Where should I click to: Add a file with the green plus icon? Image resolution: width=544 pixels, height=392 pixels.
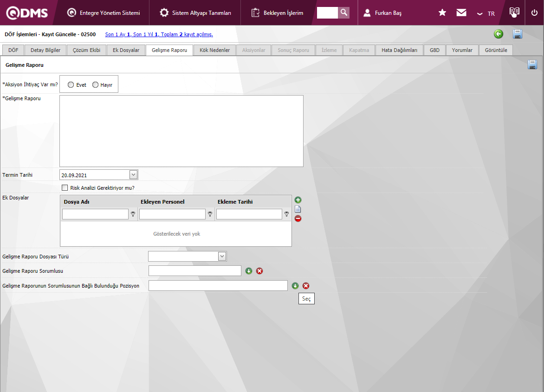[x=298, y=200]
